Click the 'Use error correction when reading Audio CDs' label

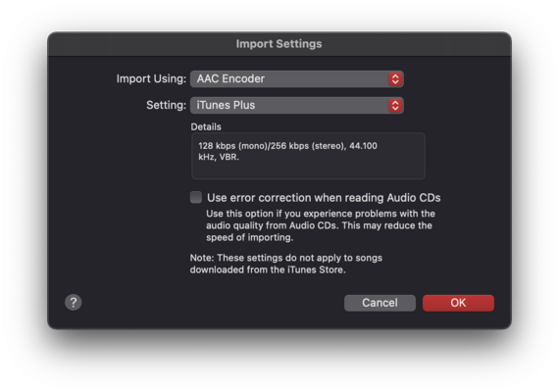click(x=324, y=198)
